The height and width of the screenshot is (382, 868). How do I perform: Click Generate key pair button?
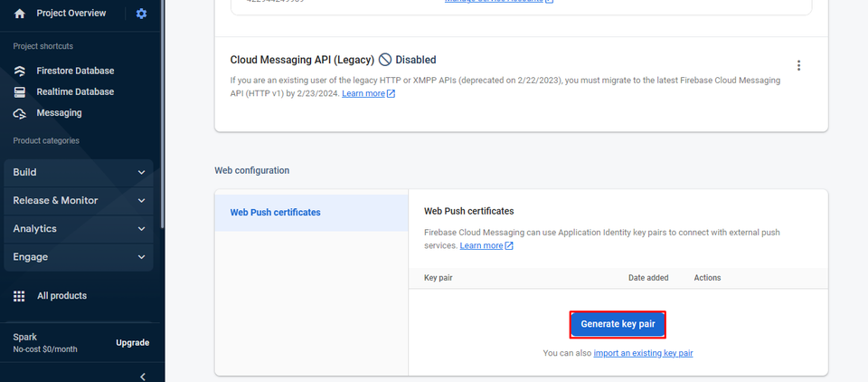tap(618, 325)
